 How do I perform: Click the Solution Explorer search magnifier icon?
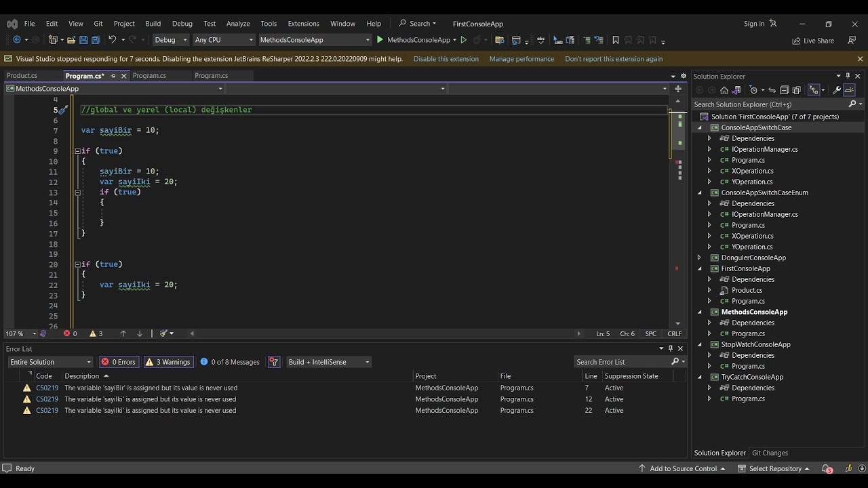pos(852,104)
